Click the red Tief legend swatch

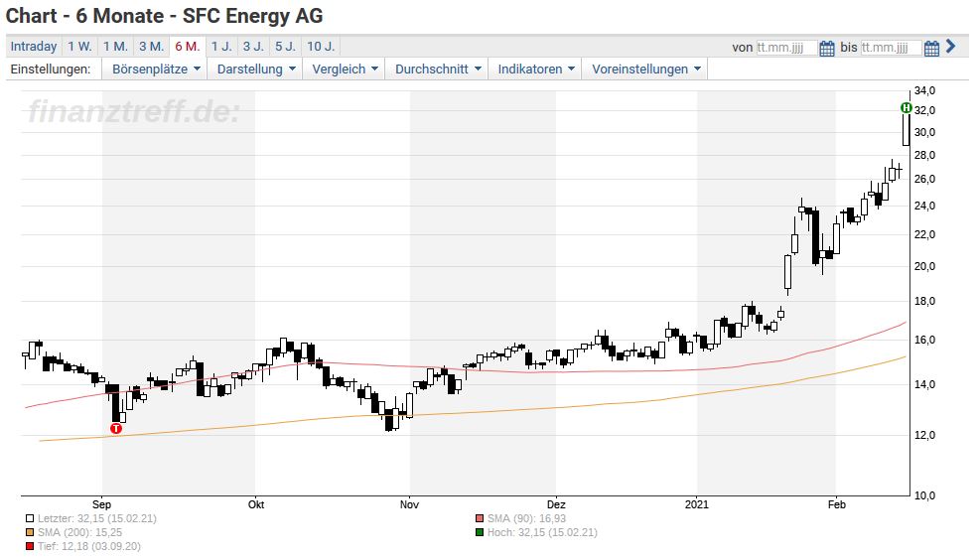click(x=30, y=547)
